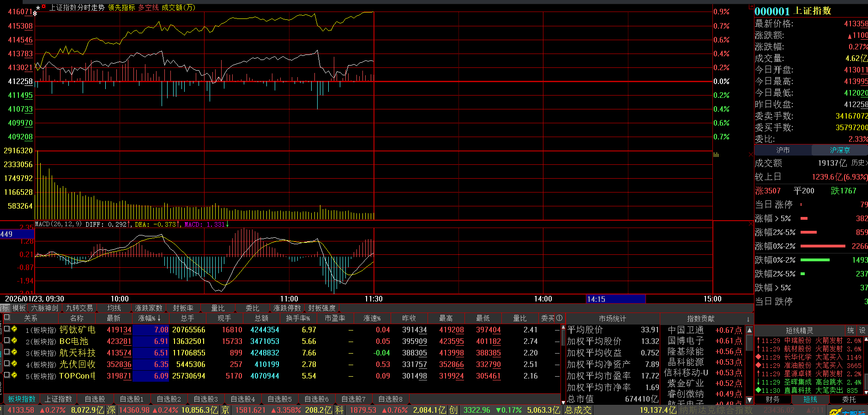Viewport: 868px width, 415px height.
Task: Switch to the 财务 tab in the bottom-right panel
Action: 772,399
